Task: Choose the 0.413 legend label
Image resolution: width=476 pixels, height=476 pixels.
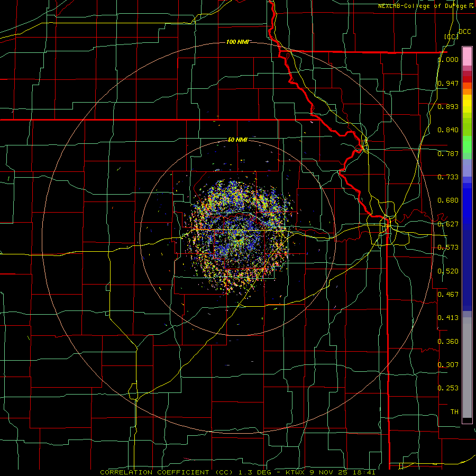Action: pos(448,318)
